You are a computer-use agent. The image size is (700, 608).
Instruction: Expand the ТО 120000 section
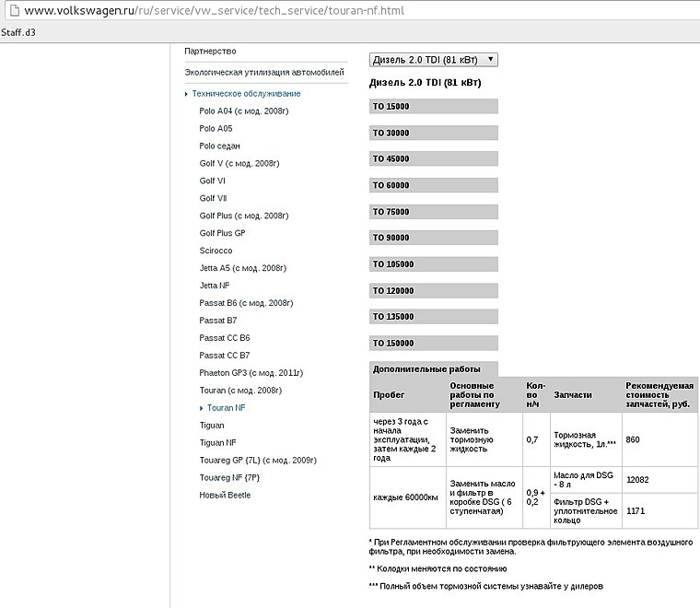pyautogui.click(x=434, y=290)
